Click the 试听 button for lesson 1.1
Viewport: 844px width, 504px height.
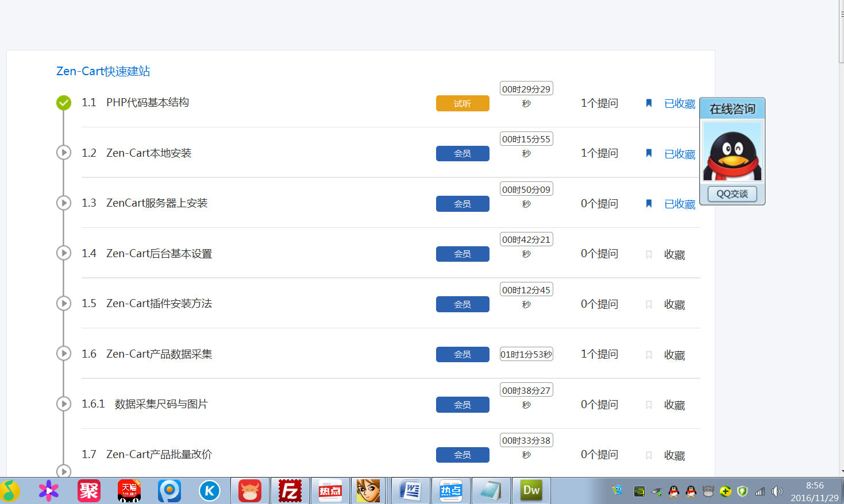[463, 103]
